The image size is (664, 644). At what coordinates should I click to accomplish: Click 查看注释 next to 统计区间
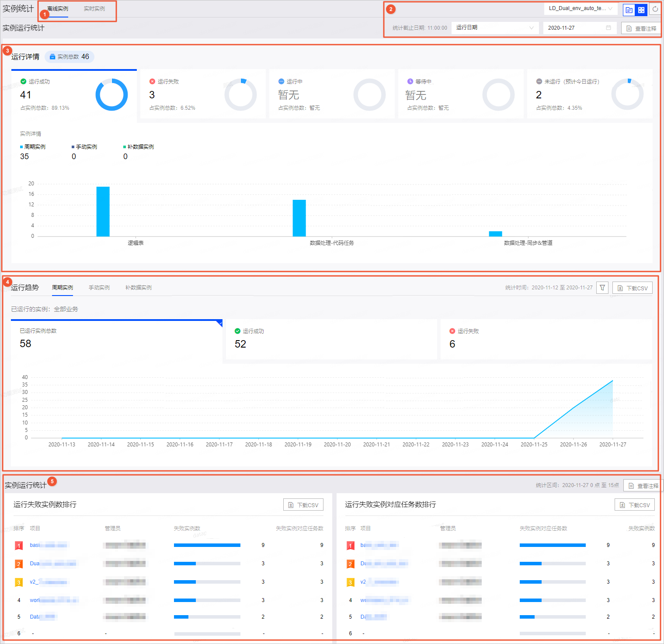pyautogui.click(x=643, y=486)
